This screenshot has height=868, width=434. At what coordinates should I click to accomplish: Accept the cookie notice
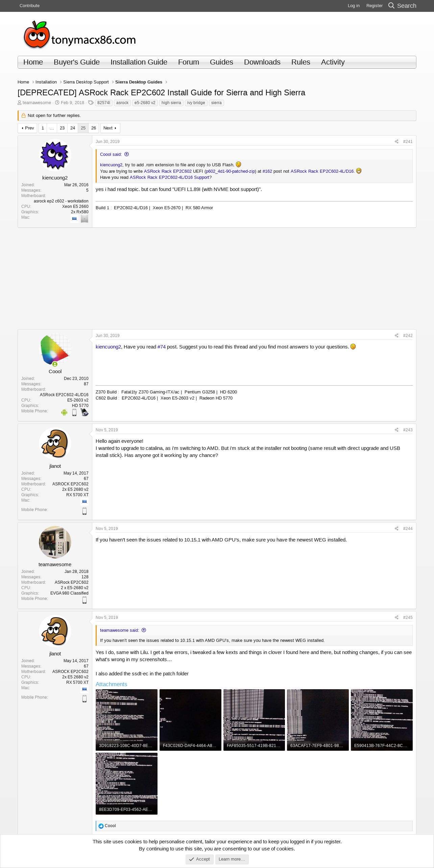pos(199,859)
